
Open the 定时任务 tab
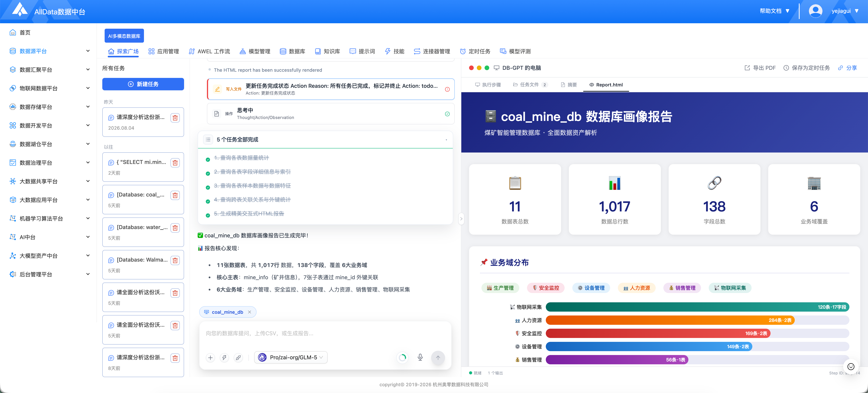pos(475,51)
